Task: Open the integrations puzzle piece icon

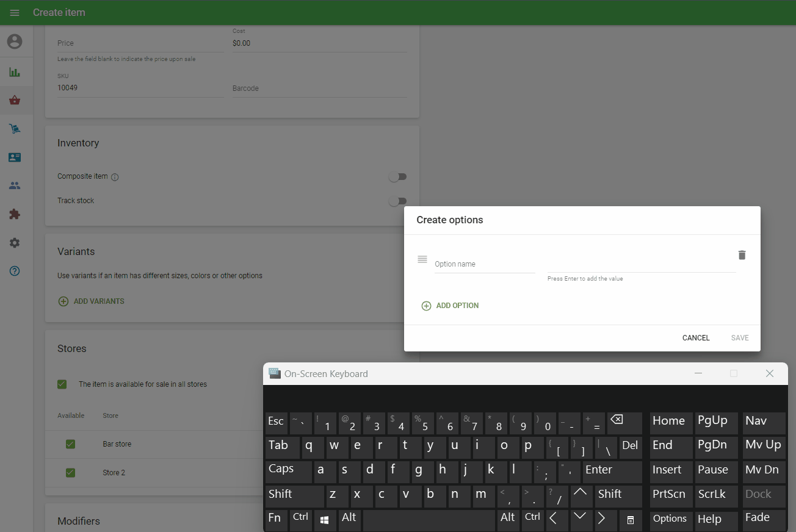Action: tap(15, 214)
